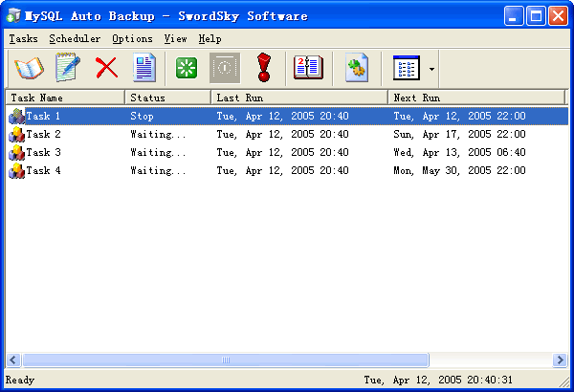Image resolution: width=574 pixels, height=392 pixels.
Task: Click the status bar clock date
Action: (x=438, y=380)
